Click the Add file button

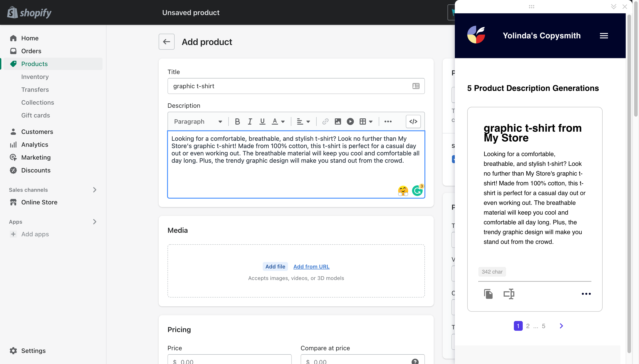(275, 266)
